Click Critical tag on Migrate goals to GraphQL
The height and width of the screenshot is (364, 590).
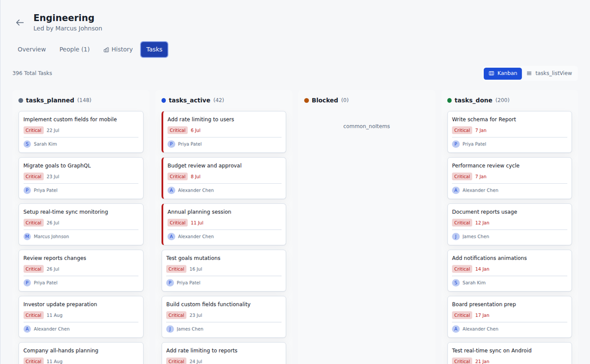tap(33, 176)
